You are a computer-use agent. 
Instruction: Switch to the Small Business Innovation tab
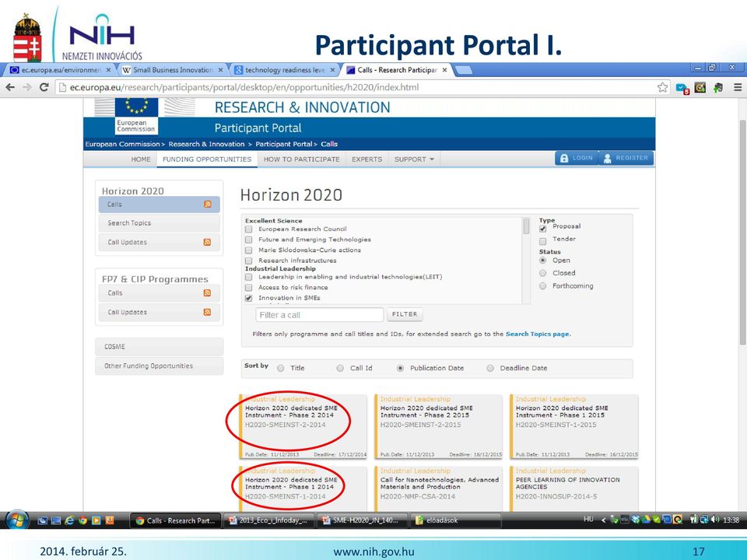[173, 70]
